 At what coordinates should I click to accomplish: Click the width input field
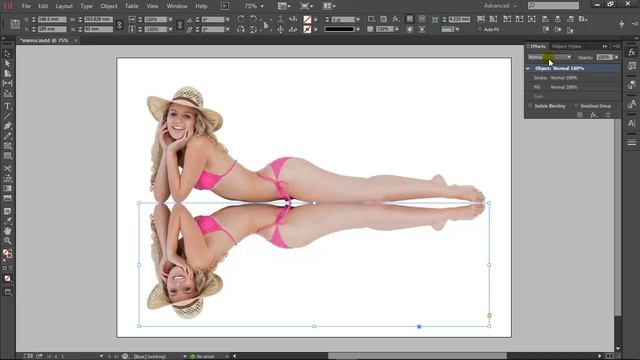coord(98,20)
